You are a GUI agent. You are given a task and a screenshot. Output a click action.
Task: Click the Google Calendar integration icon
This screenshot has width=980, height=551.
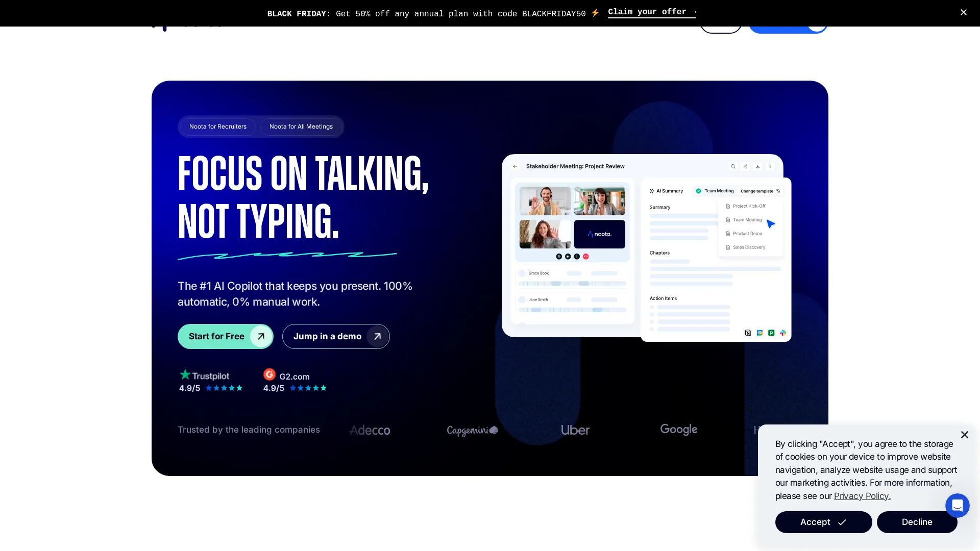[x=760, y=333]
